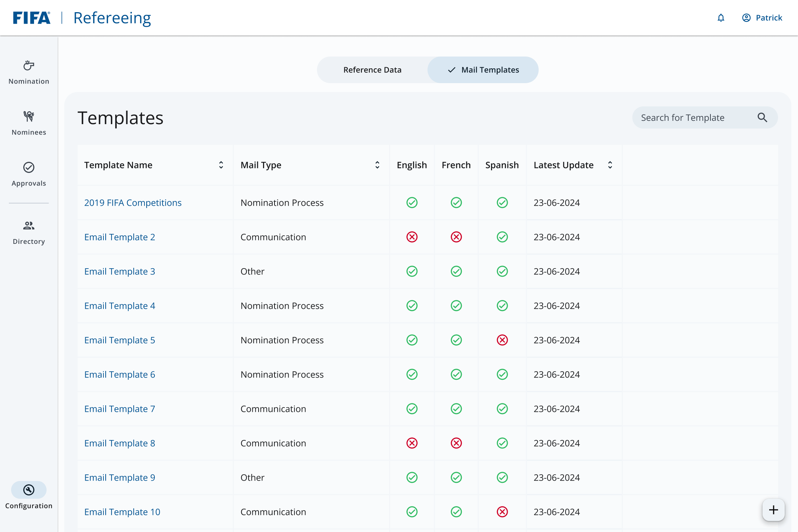This screenshot has height=532, width=798.
Task: Open the Email Template 10 link
Action: pos(122,512)
